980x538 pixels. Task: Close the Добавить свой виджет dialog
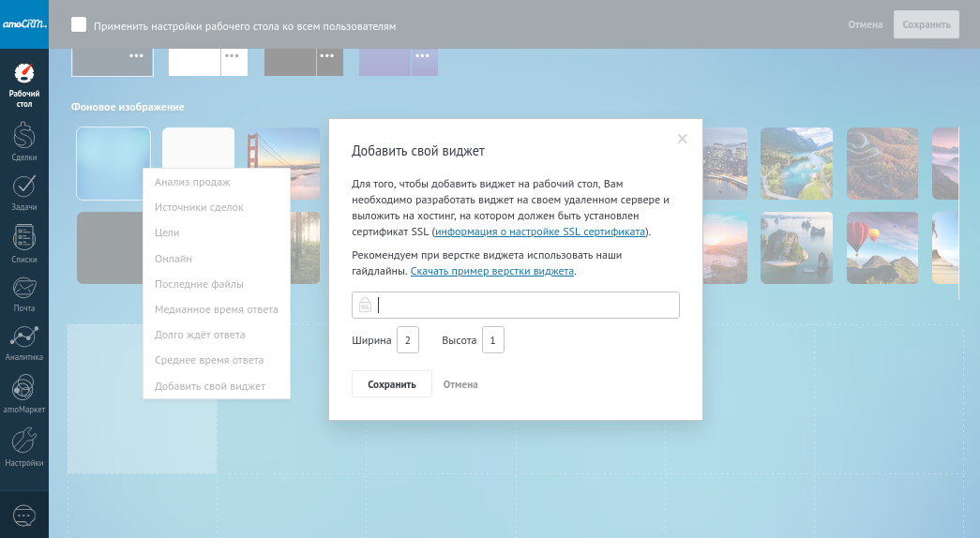(683, 139)
